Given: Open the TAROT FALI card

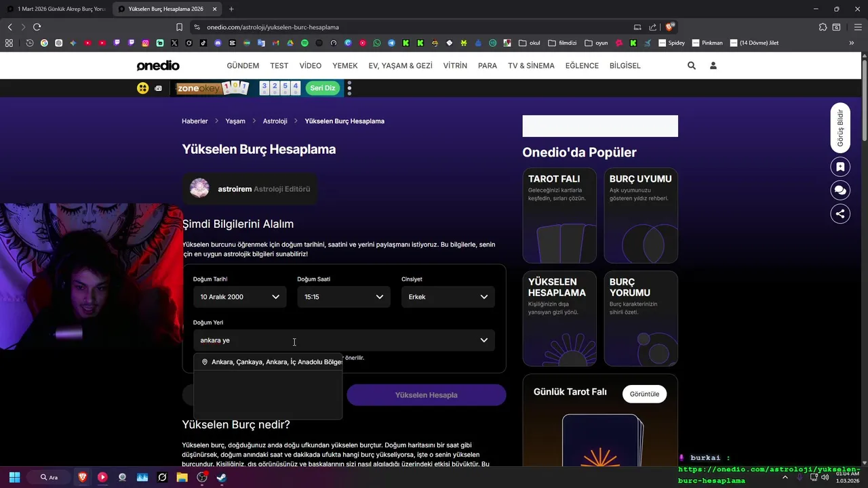Looking at the screenshot, I should 559,216.
